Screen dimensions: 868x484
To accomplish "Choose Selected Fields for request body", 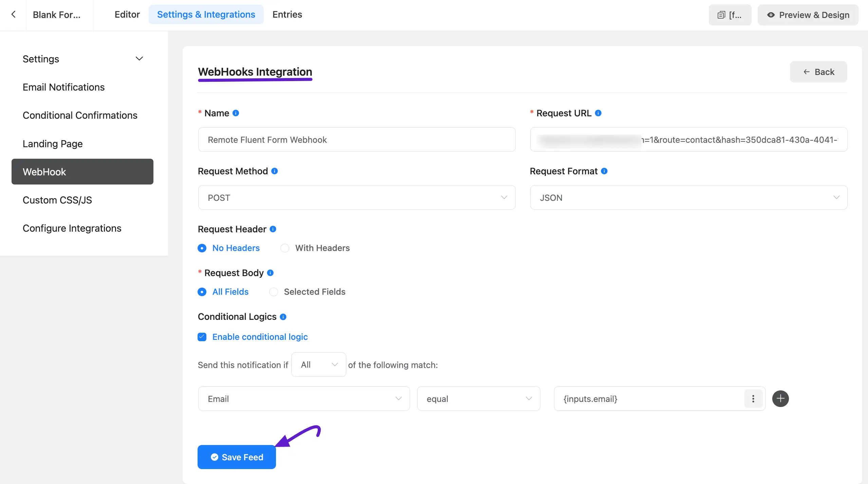I will [x=307, y=292].
